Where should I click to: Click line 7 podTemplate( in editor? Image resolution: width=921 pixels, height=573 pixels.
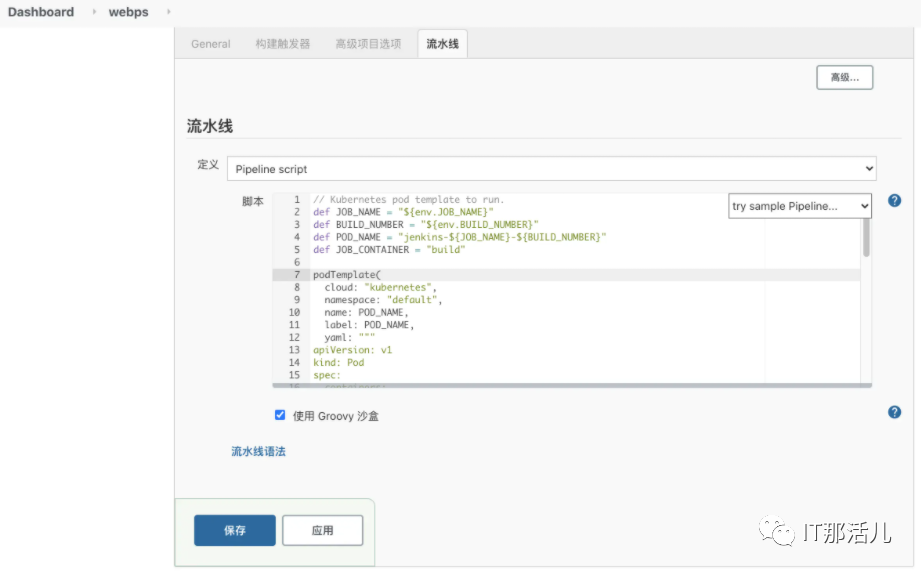347,275
